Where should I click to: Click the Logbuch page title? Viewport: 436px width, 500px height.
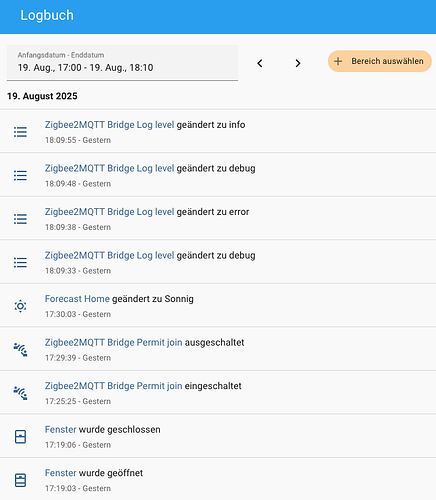[47, 15]
